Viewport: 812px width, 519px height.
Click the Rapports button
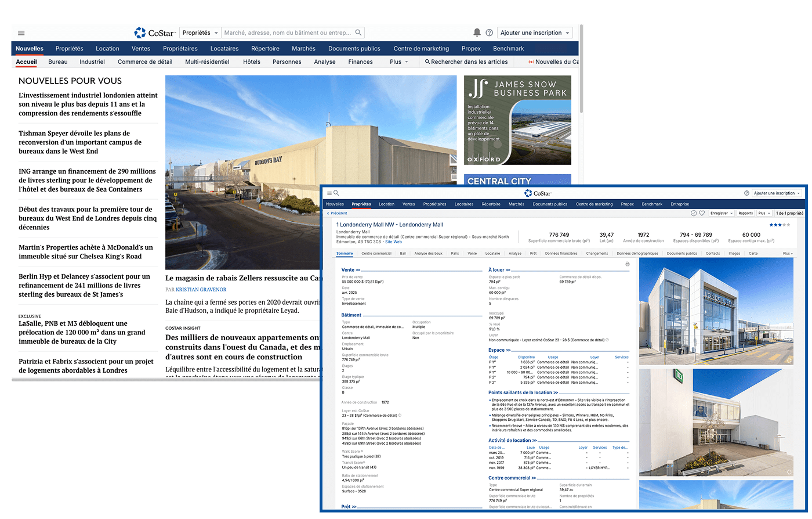pos(745,213)
